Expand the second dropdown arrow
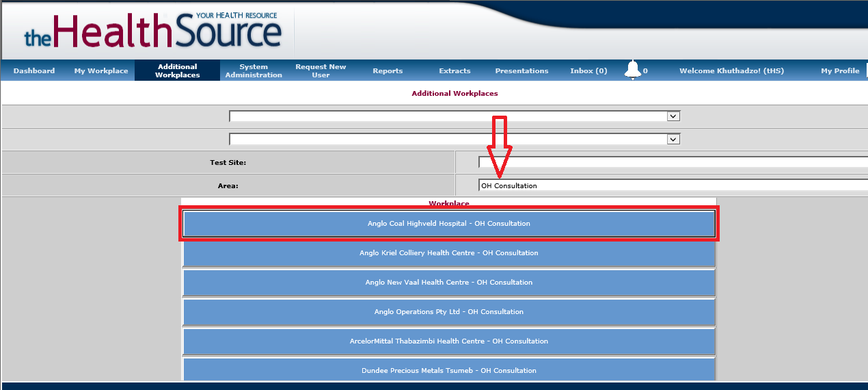 click(673, 140)
